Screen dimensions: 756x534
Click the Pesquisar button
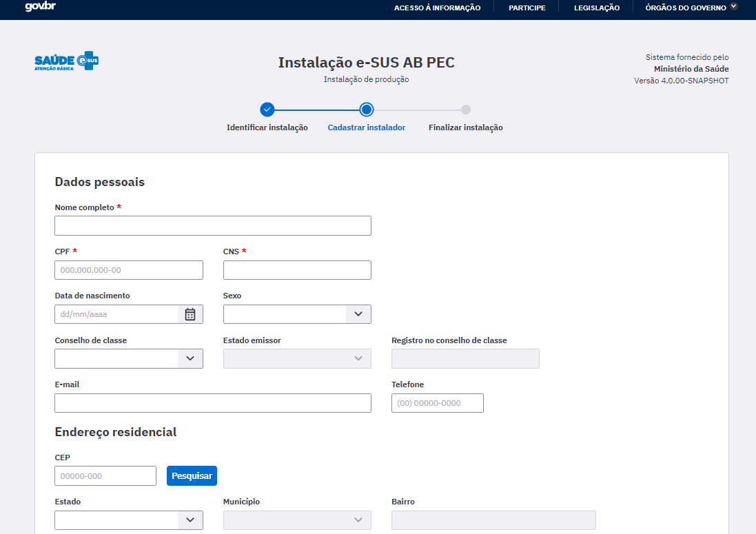coord(192,475)
